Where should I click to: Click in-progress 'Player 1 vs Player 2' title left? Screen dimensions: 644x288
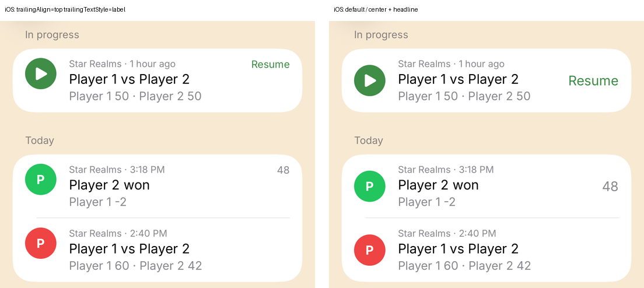(x=129, y=79)
